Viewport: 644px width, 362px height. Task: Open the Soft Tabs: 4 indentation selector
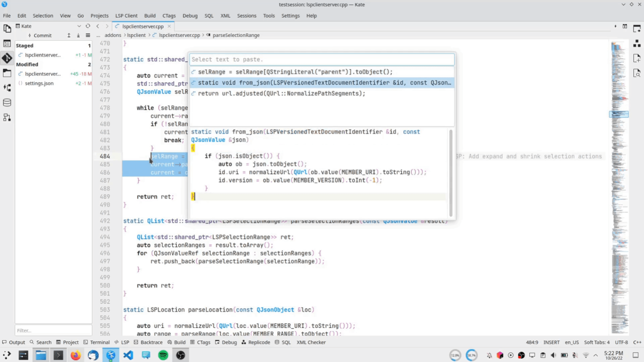coord(596,342)
